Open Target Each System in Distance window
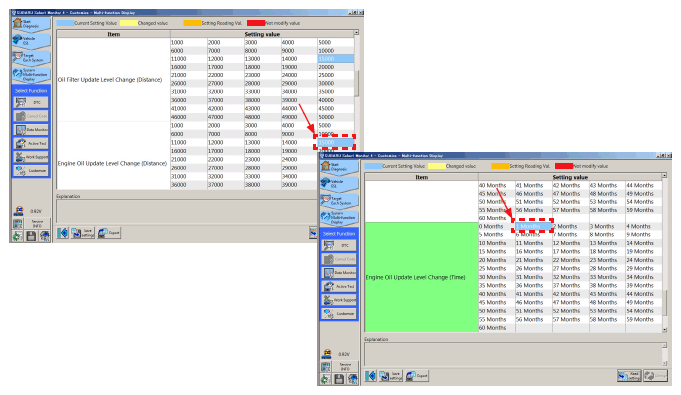 (31, 57)
